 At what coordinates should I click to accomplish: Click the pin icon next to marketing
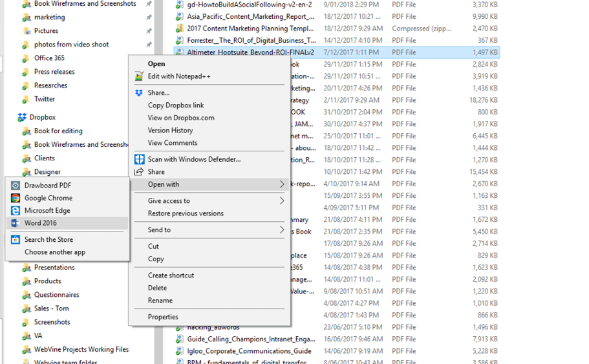coord(149,17)
